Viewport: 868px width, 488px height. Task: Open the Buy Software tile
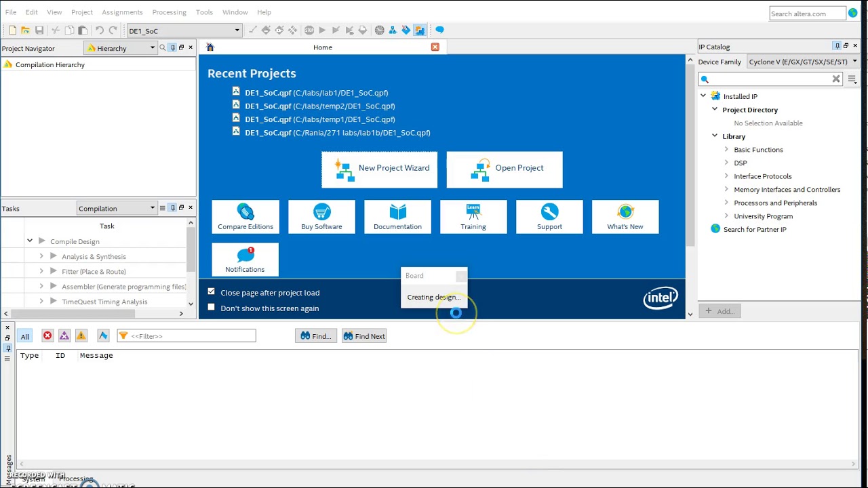pyautogui.click(x=321, y=217)
